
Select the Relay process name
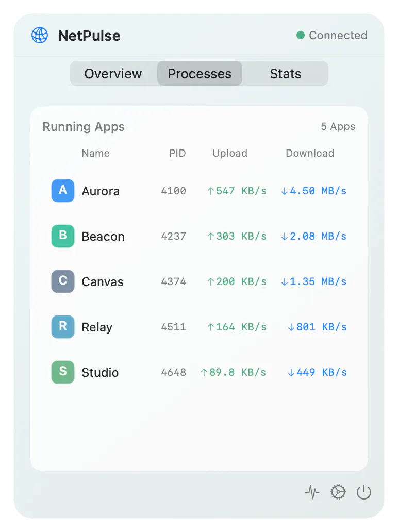coord(97,327)
